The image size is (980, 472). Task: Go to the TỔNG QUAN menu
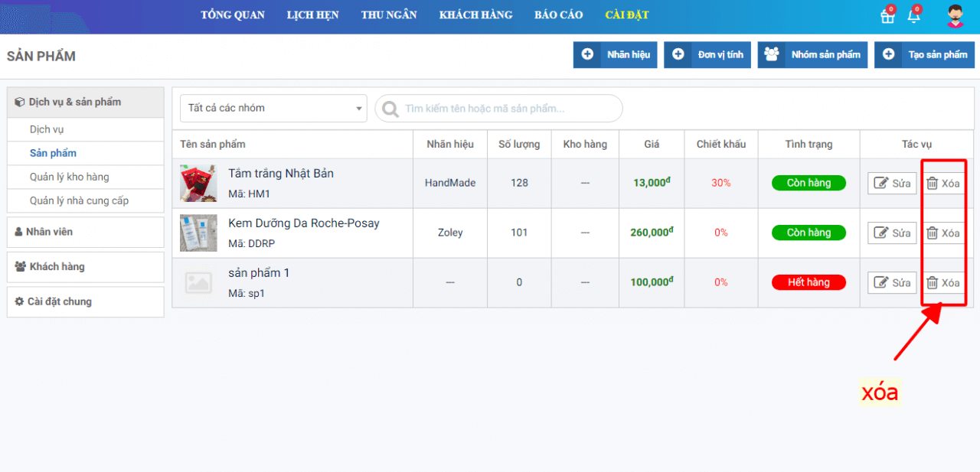(233, 15)
